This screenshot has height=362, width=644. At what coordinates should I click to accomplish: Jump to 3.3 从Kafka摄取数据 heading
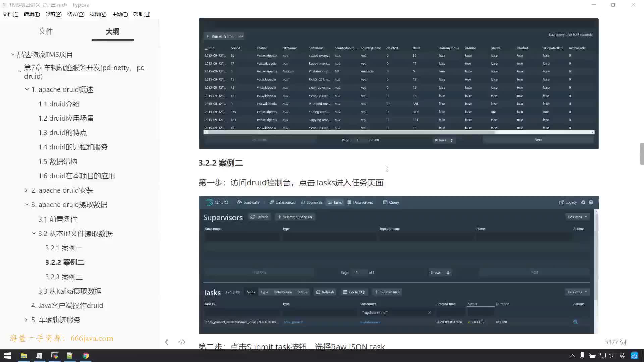pos(70,291)
